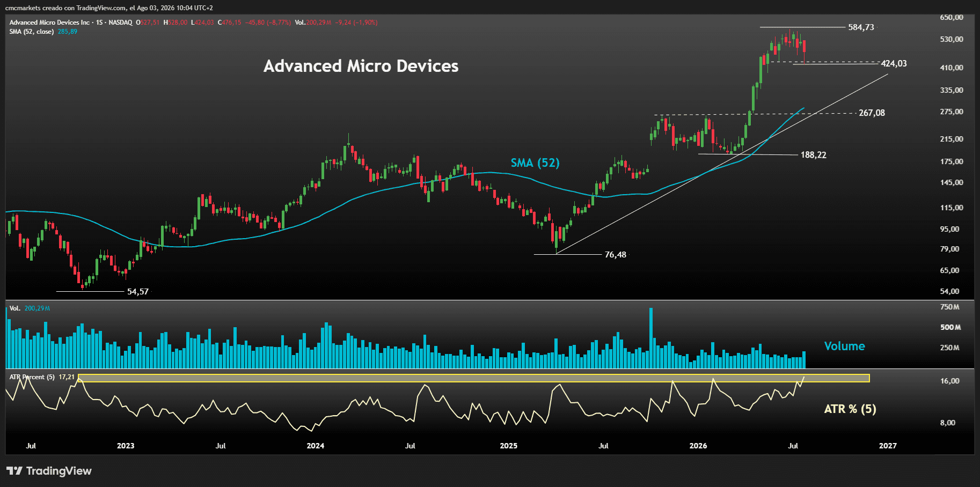Click the 2023 time axis label
Screen dimensions: 980x487
click(126, 446)
